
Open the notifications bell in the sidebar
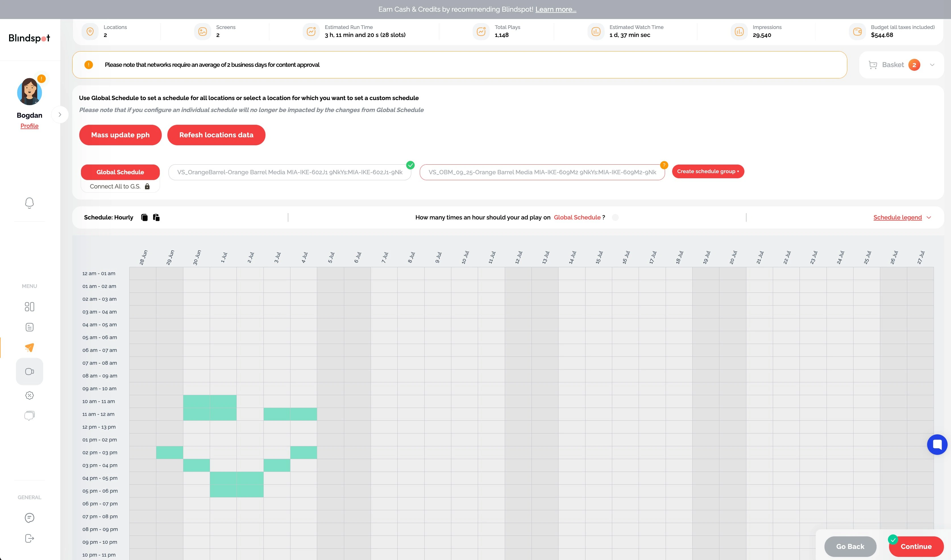[30, 203]
